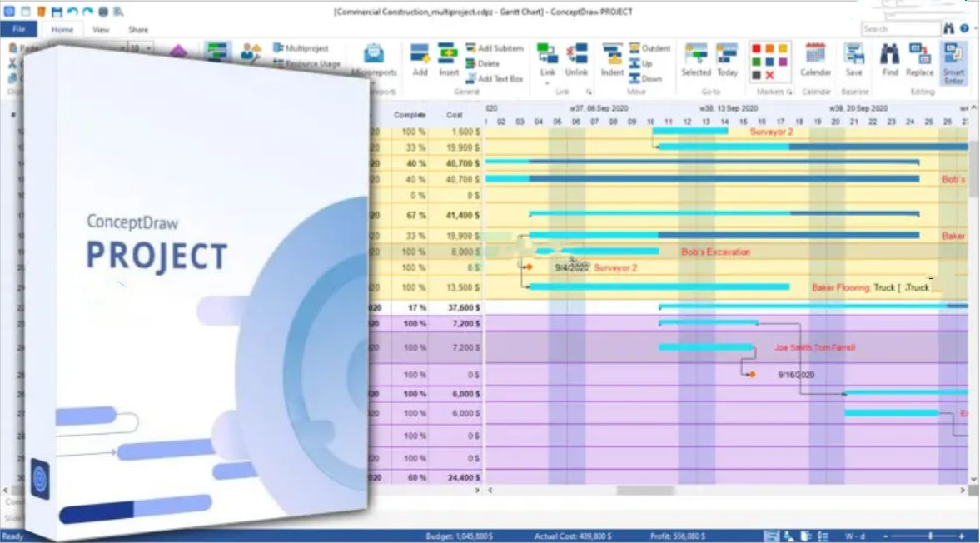This screenshot has height=543, width=980.
Task: Click the print preview icon in quick access
Action: (118, 12)
